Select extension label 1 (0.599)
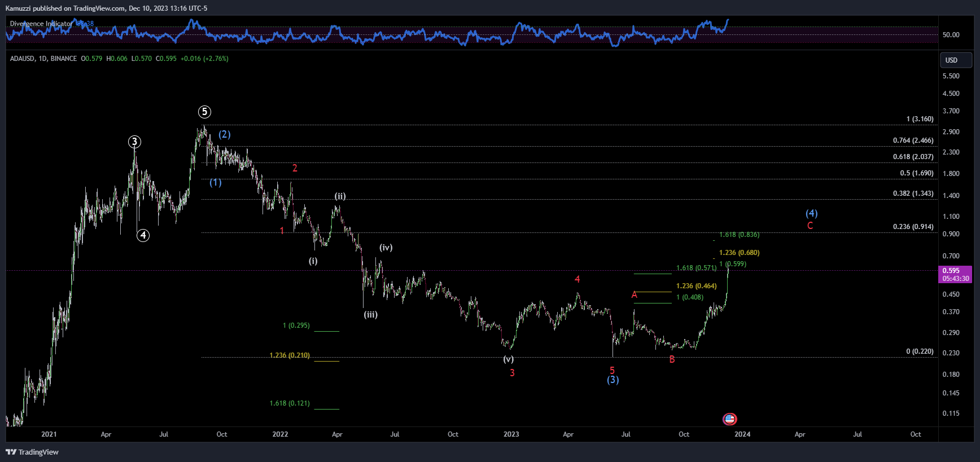The height and width of the screenshot is (462, 980). point(732,264)
